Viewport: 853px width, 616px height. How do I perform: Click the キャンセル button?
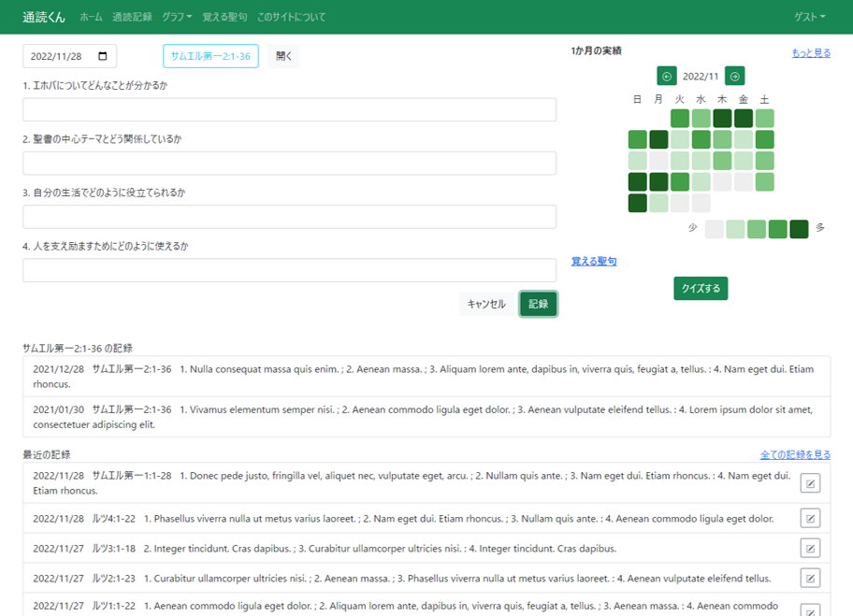pyautogui.click(x=485, y=304)
